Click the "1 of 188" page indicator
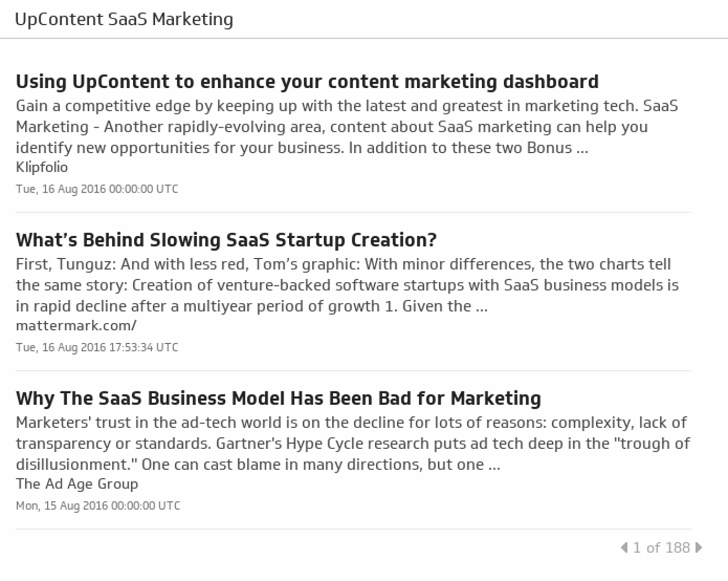 coord(661,548)
